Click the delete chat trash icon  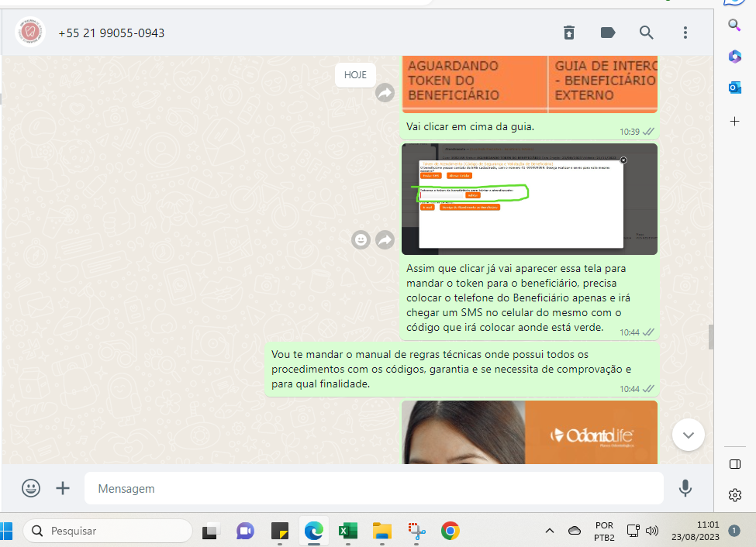[x=569, y=33]
